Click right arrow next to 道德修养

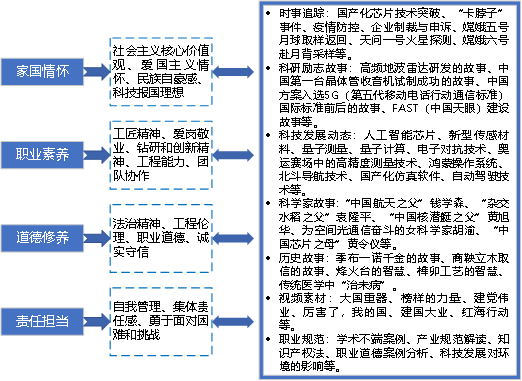(x=97, y=238)
